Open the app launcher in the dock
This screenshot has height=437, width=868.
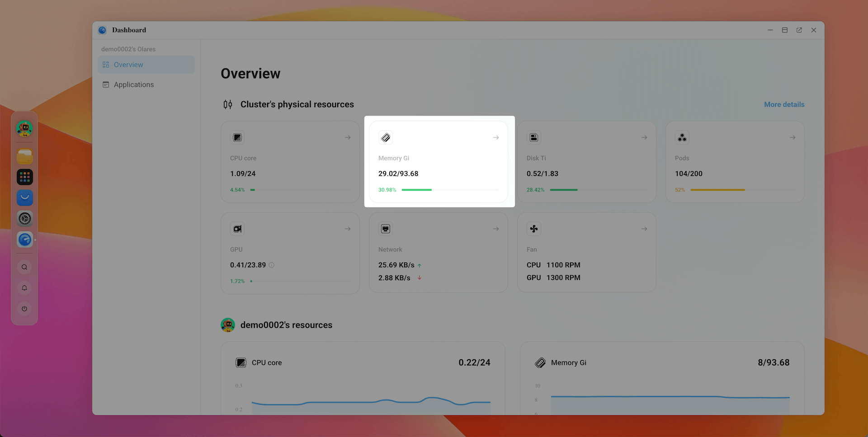click(24, 177)
